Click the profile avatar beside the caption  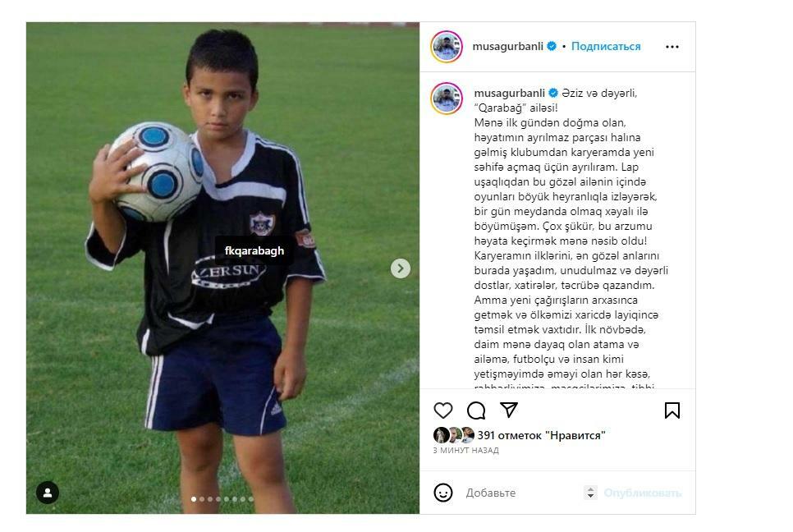coord(446,98)
